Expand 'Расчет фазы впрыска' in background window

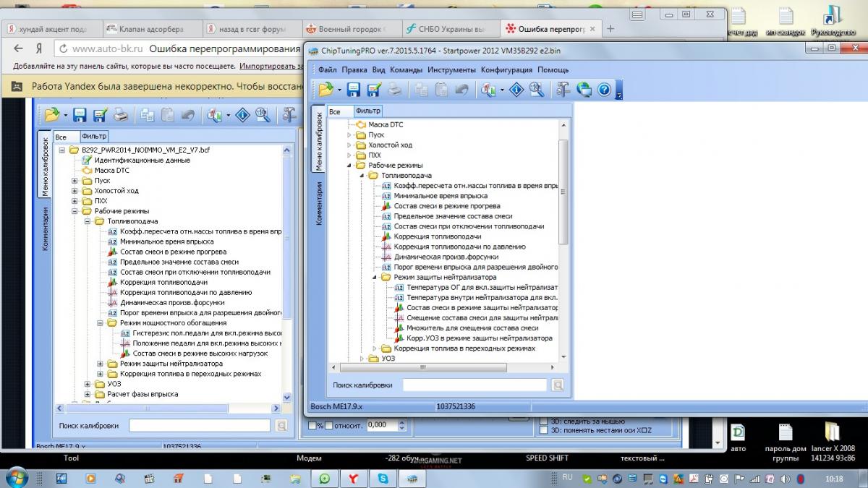[88, 394]
